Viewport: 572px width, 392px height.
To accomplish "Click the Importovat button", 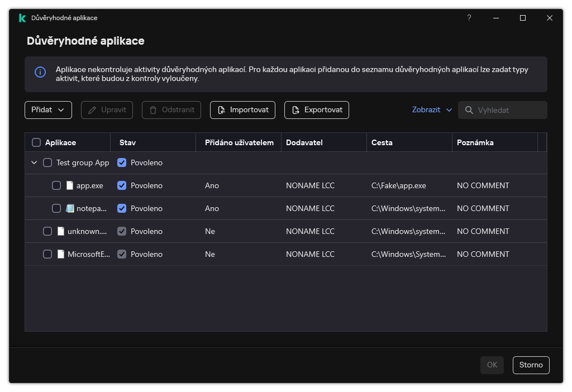I will [x=242, y=110].
